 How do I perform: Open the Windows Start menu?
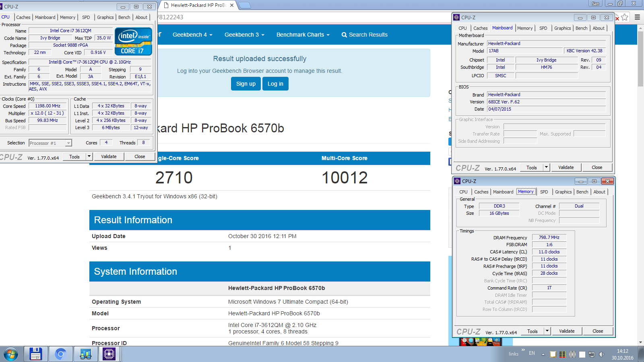click(11, 354)
